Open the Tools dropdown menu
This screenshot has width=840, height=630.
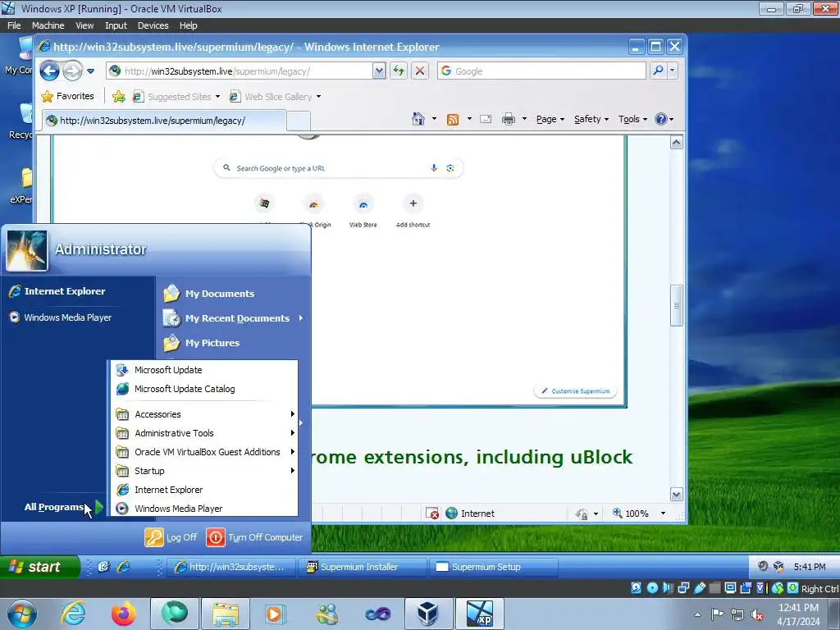632,119
